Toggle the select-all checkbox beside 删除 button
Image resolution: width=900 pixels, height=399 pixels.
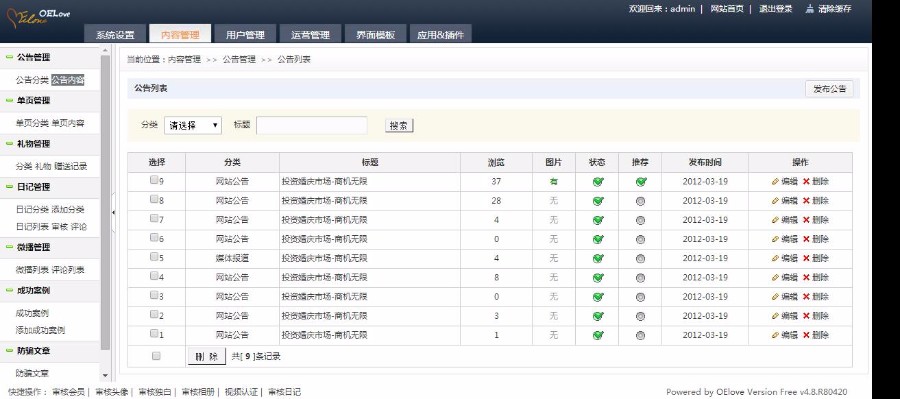pos(156,357)
